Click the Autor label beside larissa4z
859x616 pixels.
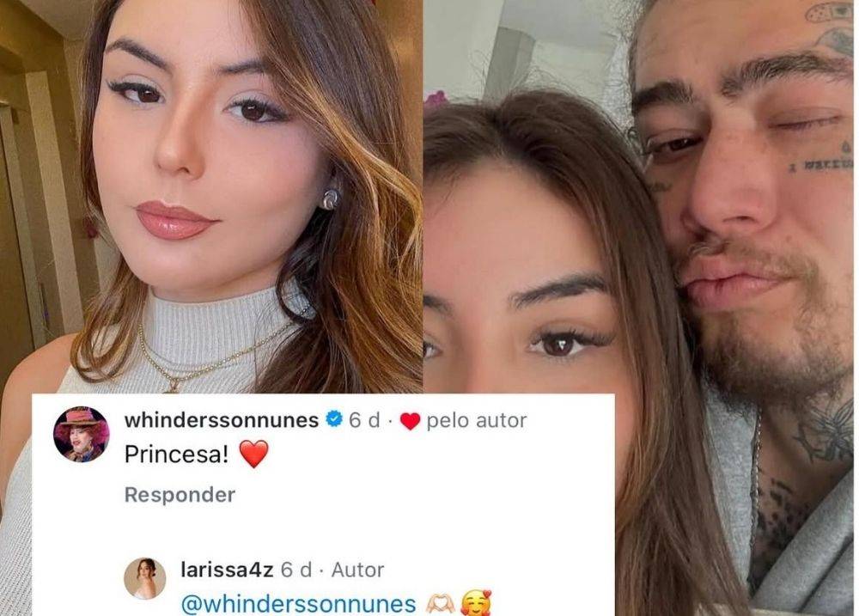click(357, 570)
